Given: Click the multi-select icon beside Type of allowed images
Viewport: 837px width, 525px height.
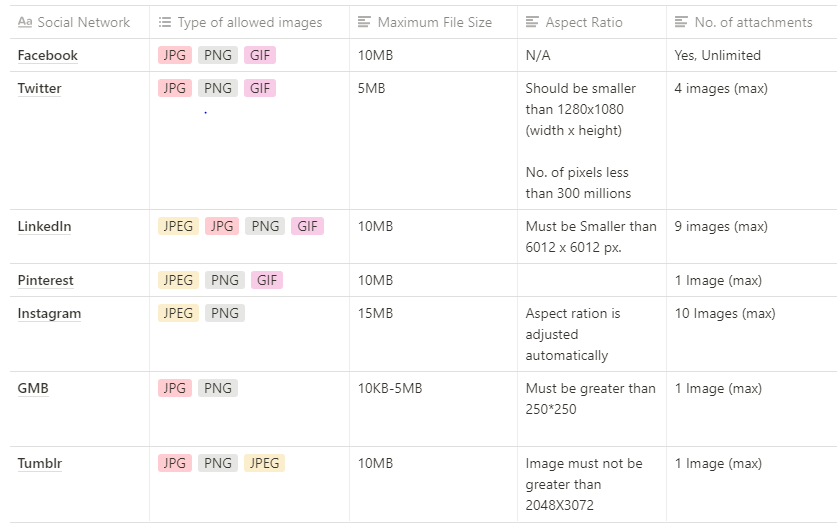Looking at the screenshot, I should click(x=165, y=22).
